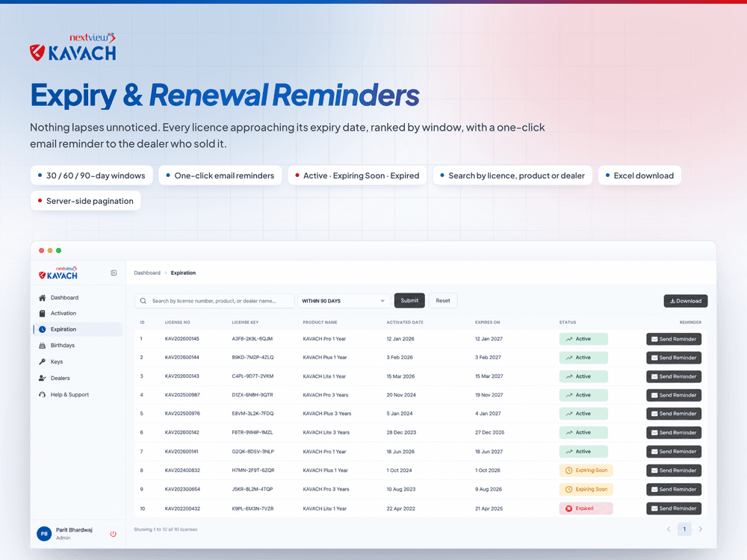Click the Expiration breadcrumb text
This screenshot has width=747, height=560.
[x=184, y=273]
